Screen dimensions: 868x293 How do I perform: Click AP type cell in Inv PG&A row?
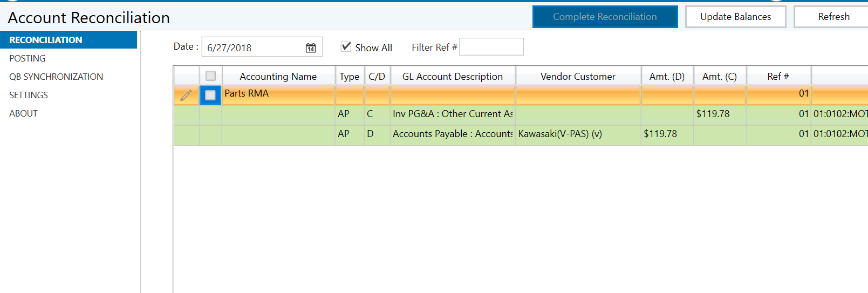pyautogui.click(x=350, y=114)
